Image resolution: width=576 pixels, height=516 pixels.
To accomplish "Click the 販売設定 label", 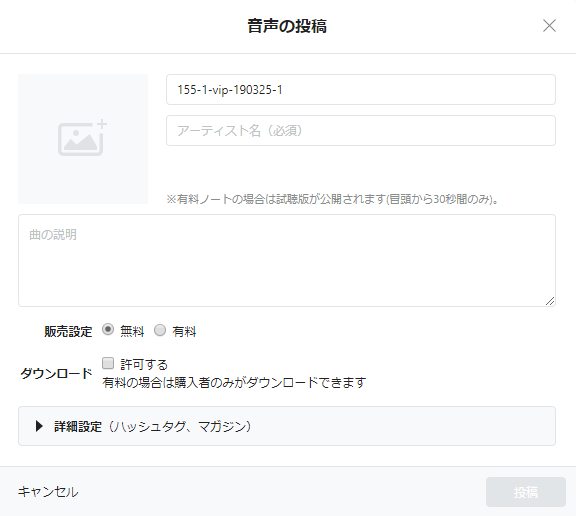I will [x=68, y=331].
